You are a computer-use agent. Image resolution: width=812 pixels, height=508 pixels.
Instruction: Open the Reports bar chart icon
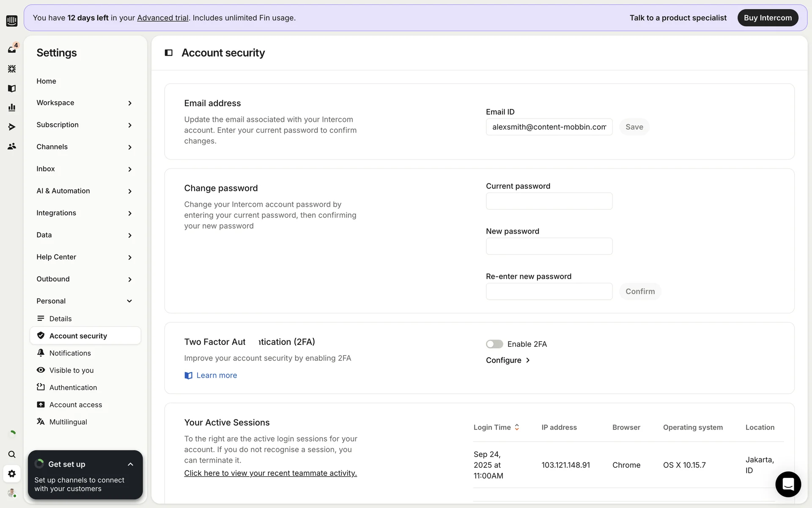[12, 108]
